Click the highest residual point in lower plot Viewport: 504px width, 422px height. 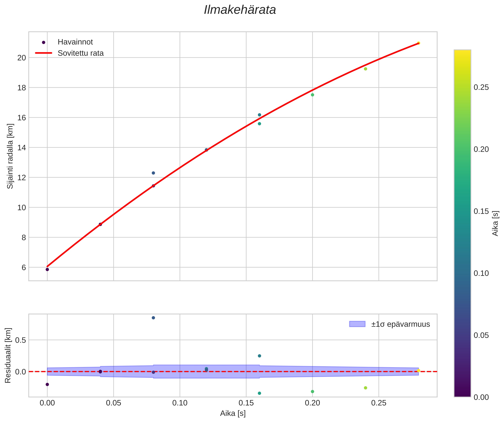click(153, 318)
